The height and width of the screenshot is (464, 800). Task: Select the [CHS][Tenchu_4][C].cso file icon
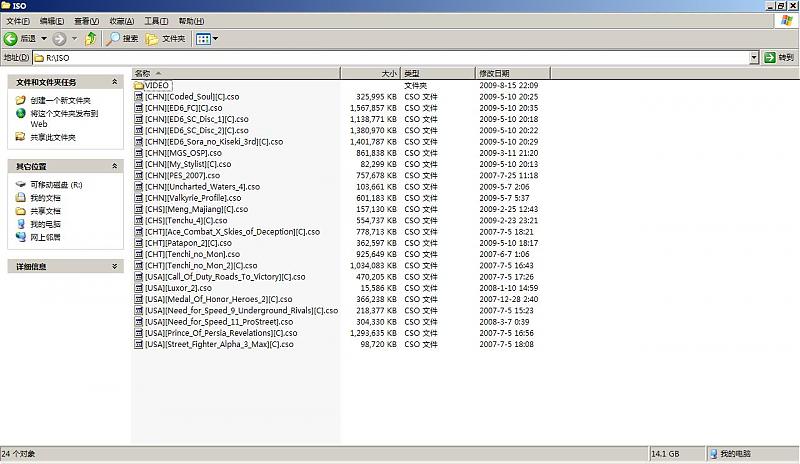click(x=138, y=220)
